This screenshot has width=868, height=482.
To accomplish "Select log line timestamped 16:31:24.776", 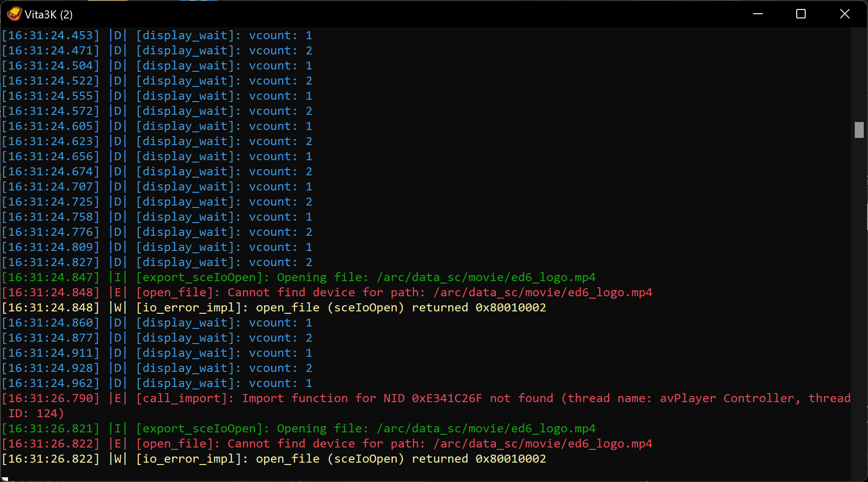I will coord(157,232).
